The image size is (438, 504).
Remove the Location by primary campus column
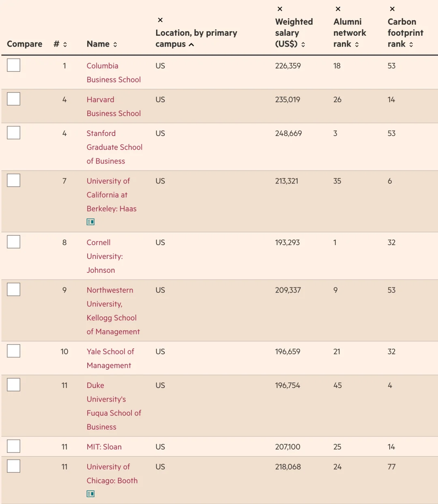coord(160,20)
